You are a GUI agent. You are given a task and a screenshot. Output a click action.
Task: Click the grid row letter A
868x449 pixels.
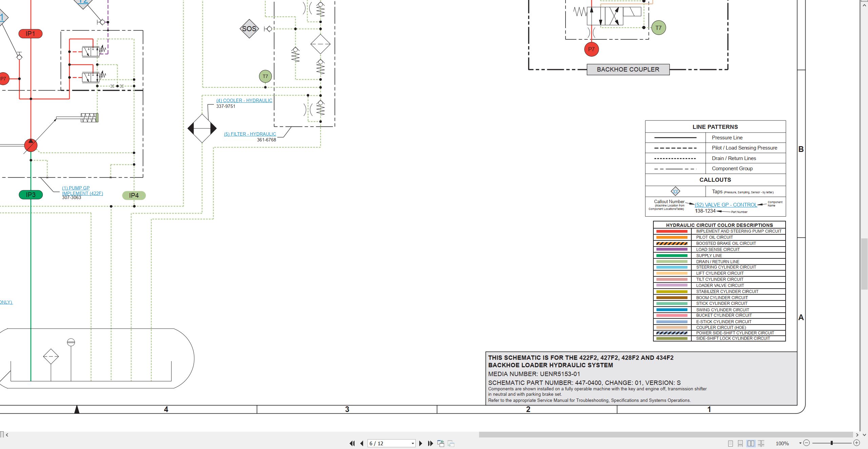[x=801, y=317]
